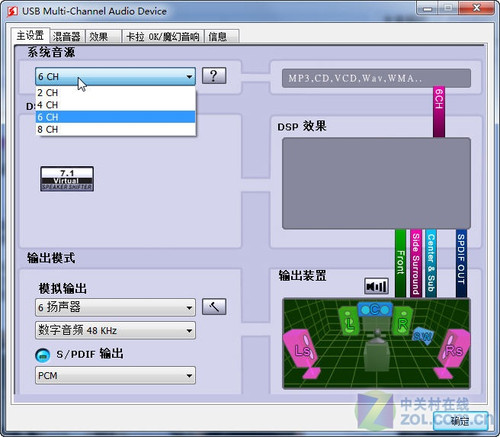Click the cyan Center & Sub output bar
This screenshot has height=437, width=500.
[x=431, y=263]
